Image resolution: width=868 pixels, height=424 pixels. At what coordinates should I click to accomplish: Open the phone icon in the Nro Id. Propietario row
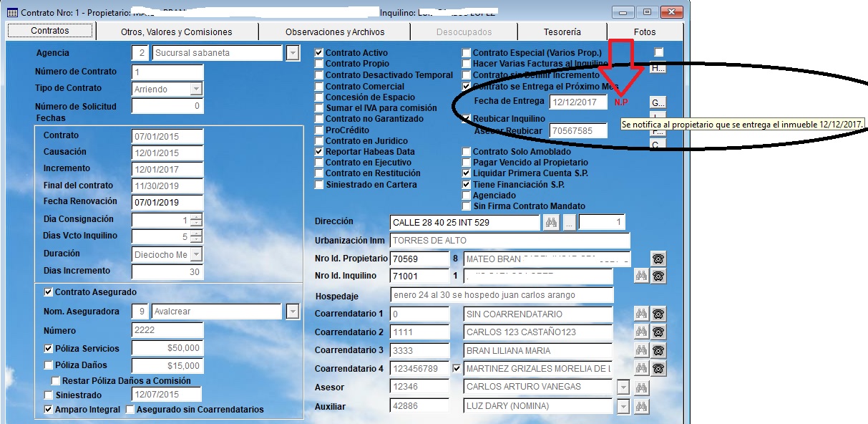point(658,258)
